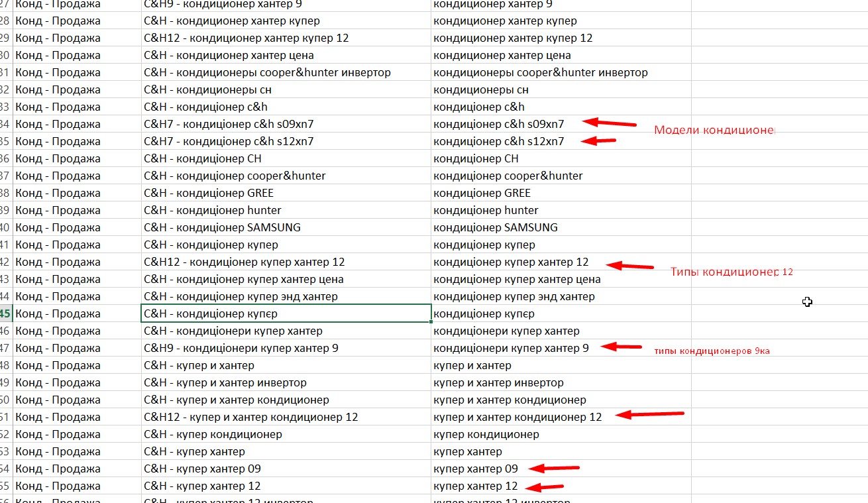
Task: Select cell 'C&H - кондиціонер SAMSUNG'
Action: pos(286,227)
